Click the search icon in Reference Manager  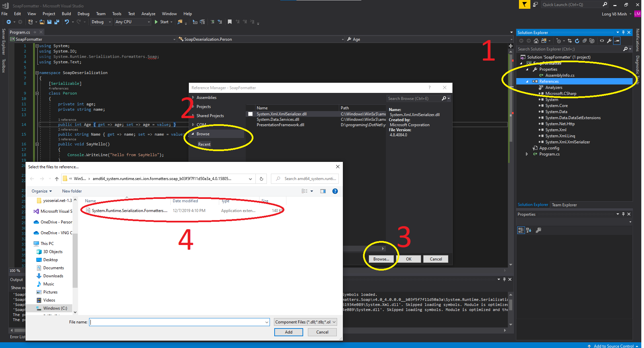coord(444,99)
